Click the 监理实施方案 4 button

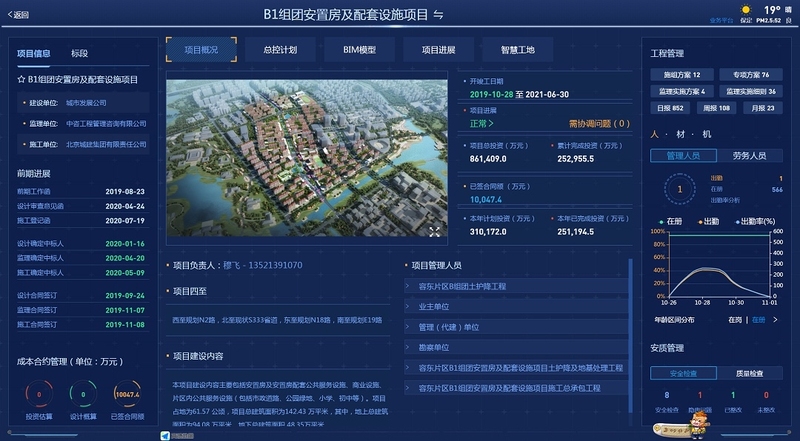pyautogui.click(x=682, y=91)
